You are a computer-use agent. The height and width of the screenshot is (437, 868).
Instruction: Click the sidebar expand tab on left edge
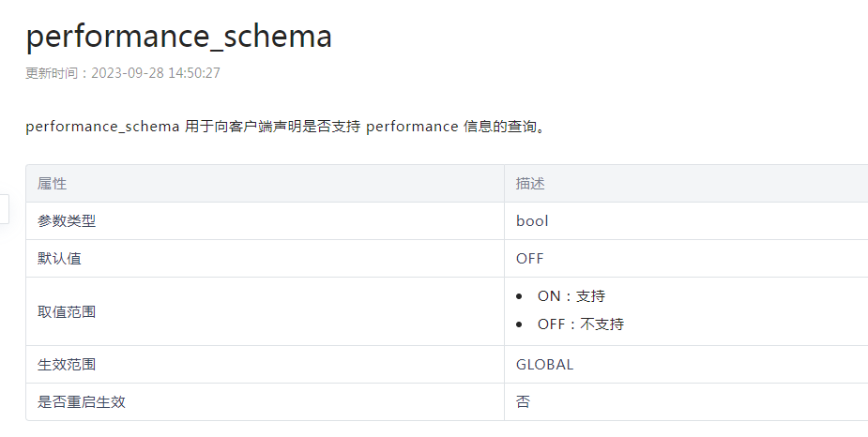click(4, 209)
